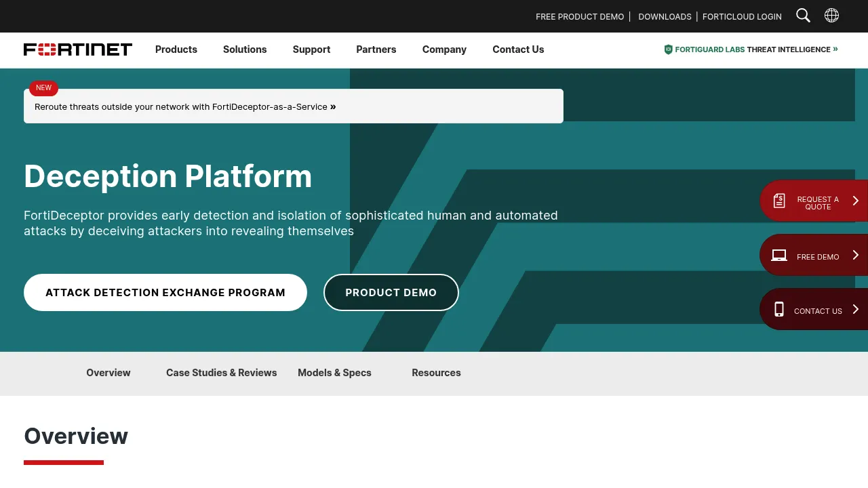868x488 pixels.
Task: Go to the Resources tab
Action: 436,373
